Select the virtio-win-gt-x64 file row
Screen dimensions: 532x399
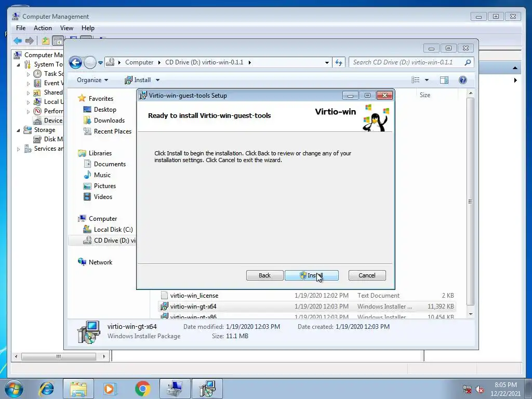(307, 307)
